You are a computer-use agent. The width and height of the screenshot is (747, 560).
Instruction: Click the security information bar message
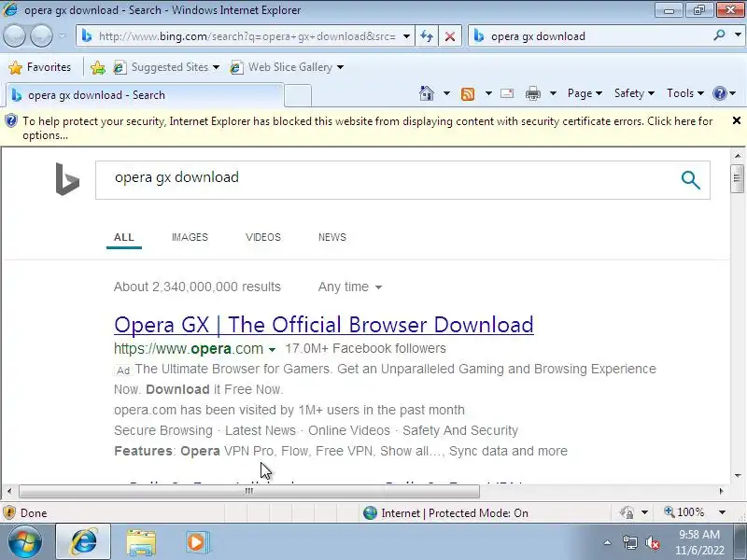[367, 128]
